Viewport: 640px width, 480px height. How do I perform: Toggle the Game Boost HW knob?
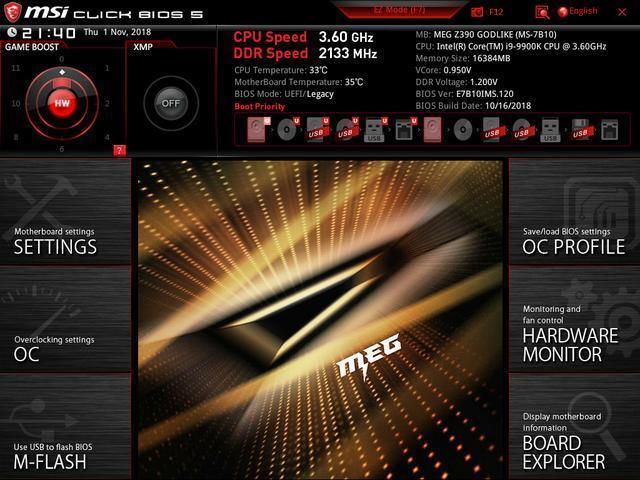[x=62, y=103]
